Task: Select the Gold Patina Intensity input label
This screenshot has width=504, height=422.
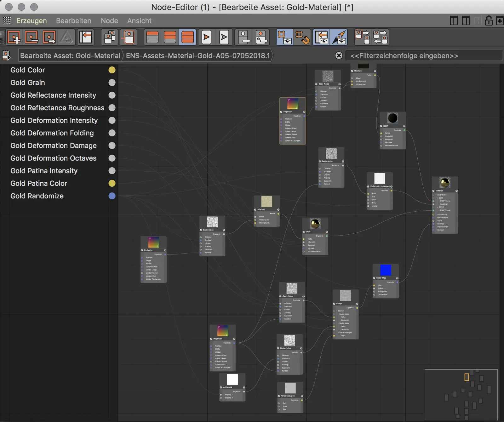Action: click(x=44, y=171)
